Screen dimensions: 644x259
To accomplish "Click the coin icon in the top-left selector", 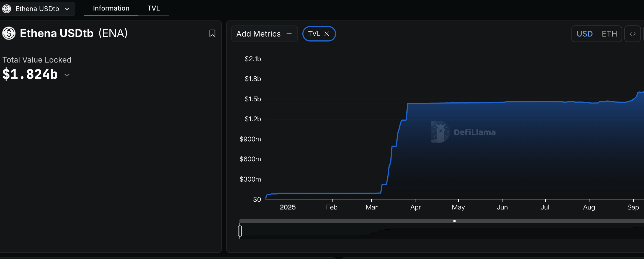I will (x=7, y=9).
